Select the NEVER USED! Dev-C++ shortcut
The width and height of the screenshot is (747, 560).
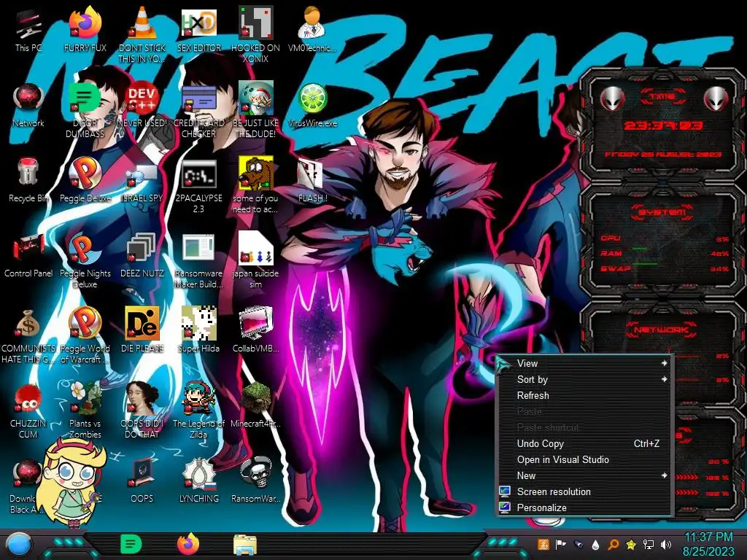[x=142, y=105]
